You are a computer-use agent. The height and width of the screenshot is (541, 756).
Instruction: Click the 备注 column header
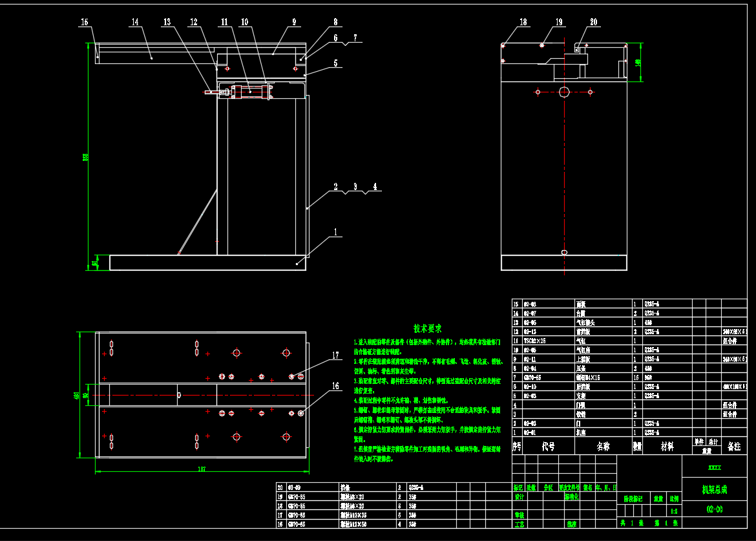tap(734, 446)
